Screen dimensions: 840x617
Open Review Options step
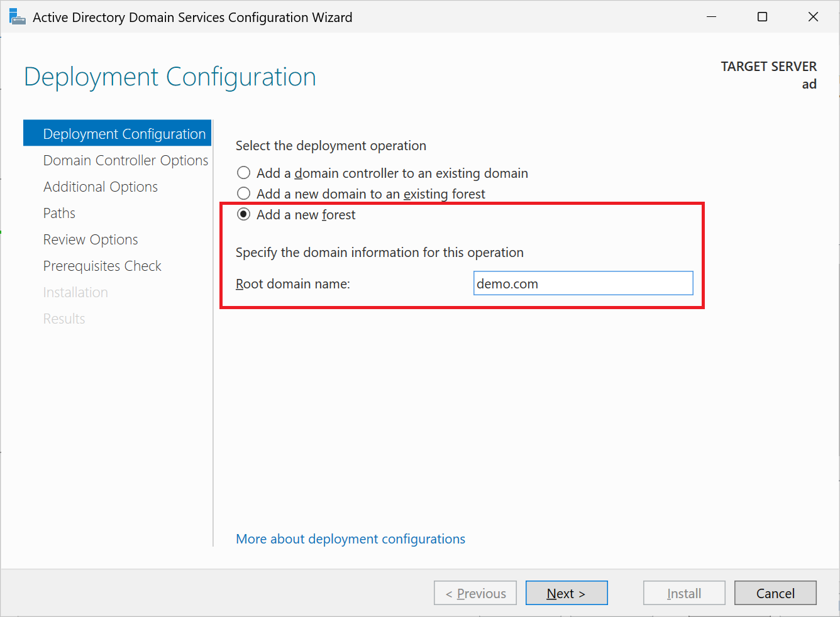tap(91, 239)
